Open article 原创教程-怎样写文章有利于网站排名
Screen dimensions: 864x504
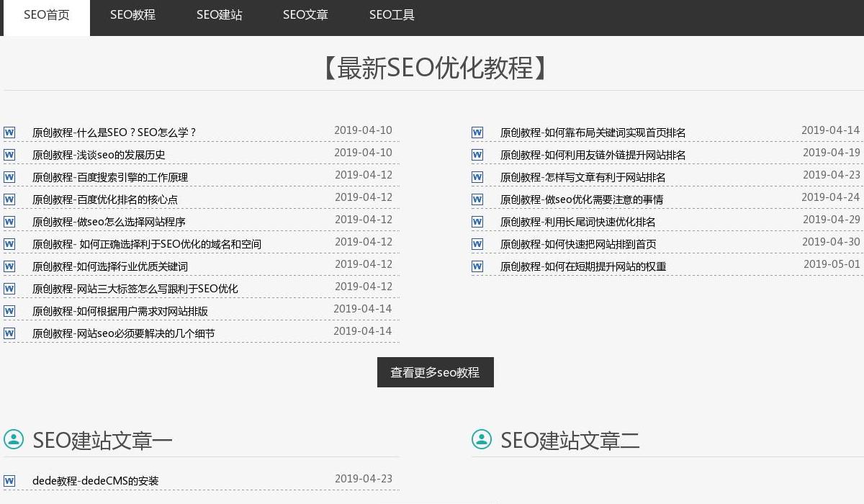point(583,177)
